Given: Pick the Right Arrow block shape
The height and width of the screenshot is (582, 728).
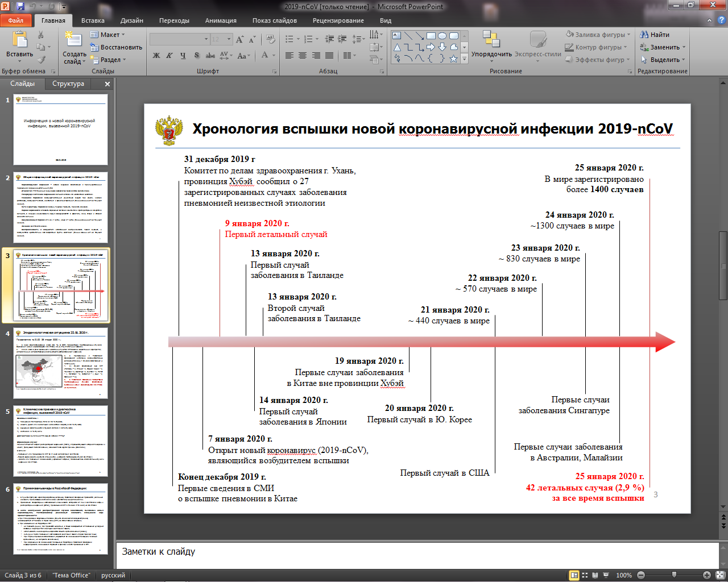Looking at the screenshot, I should point(431,47).
